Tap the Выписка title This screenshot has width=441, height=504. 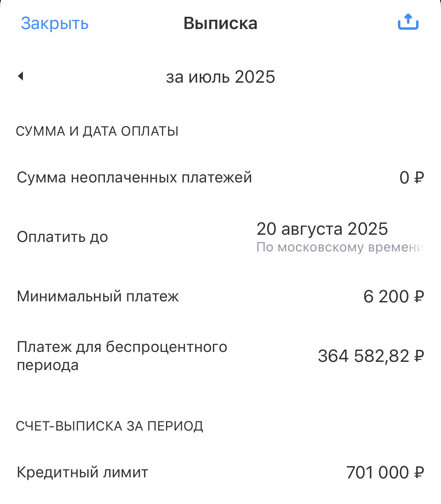point(220,24)
